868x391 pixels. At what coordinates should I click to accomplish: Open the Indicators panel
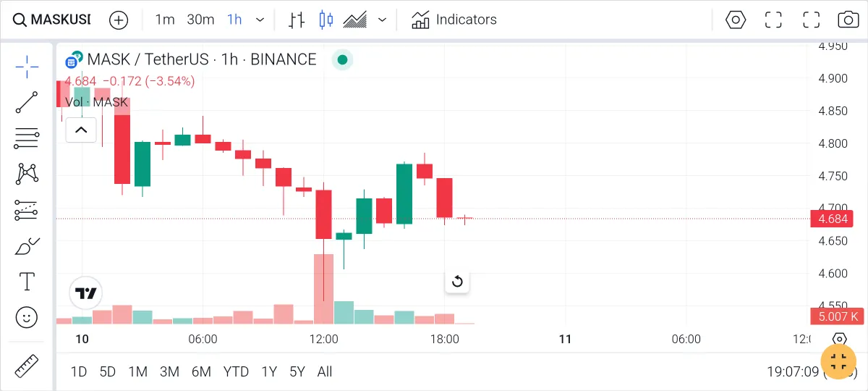[454, 20]
